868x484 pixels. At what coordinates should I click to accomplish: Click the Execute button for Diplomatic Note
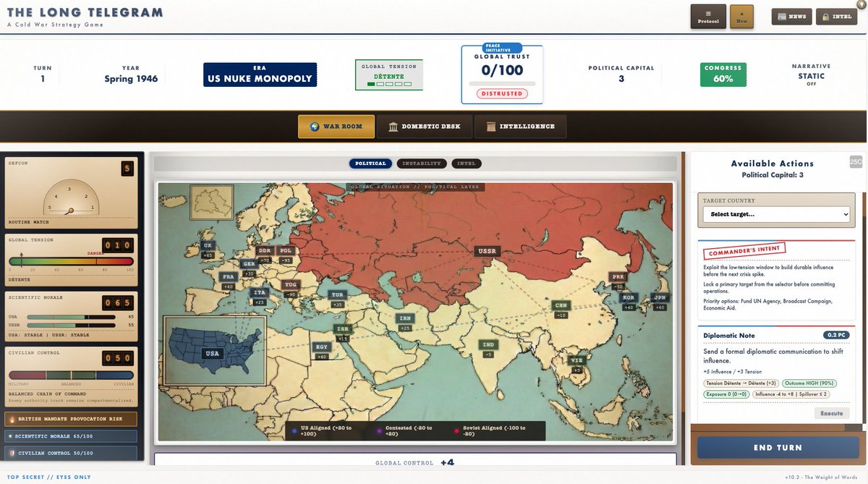click(x=831, y=413)
